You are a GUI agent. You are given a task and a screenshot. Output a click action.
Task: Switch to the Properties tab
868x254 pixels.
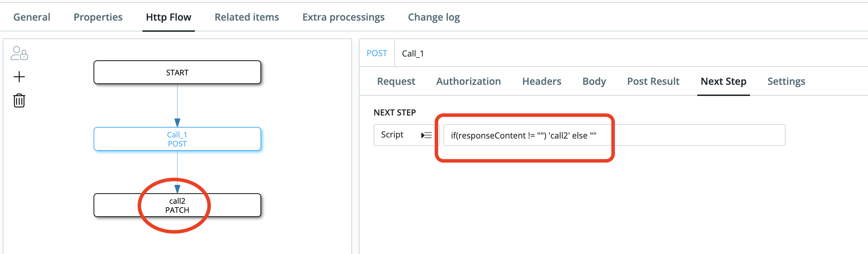tap(98, 17)
